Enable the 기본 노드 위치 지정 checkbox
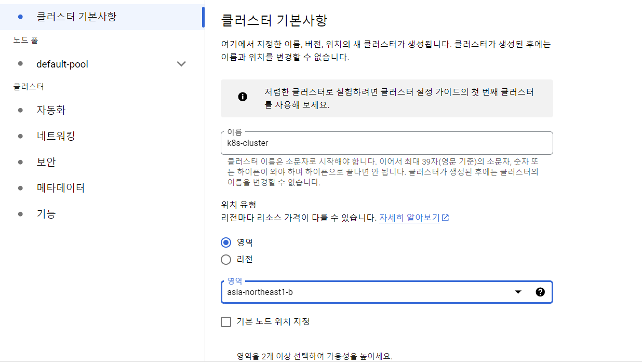Viewport: 642px width, 364px height. pos(226,322)
